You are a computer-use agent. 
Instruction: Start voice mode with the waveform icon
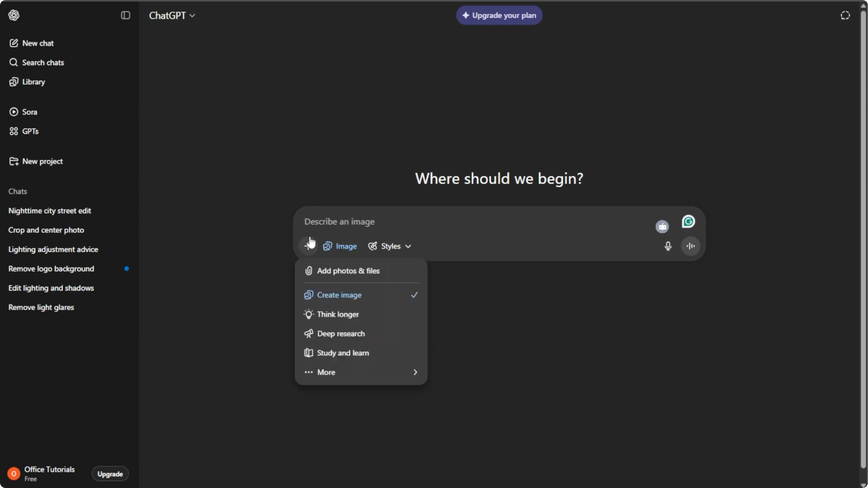[690, 246]
